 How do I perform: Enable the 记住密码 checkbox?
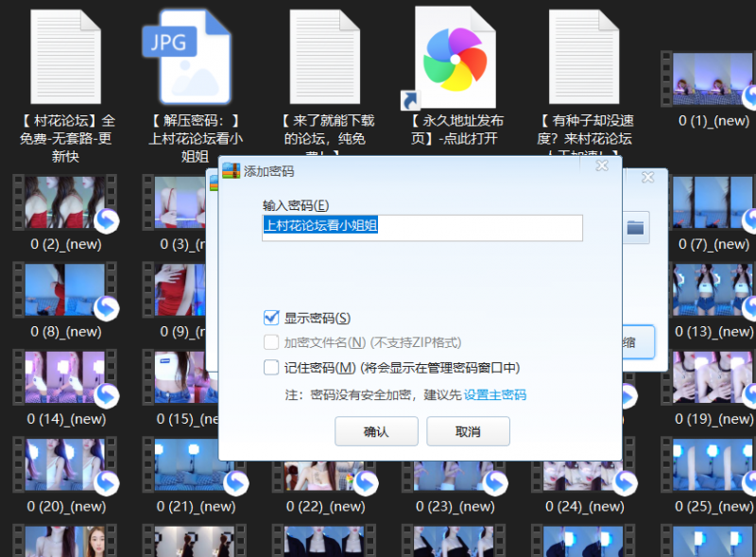(272, 368)
